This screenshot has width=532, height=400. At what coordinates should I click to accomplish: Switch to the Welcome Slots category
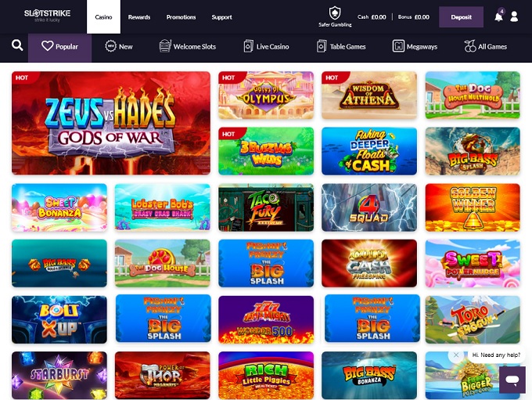click(x=188, y=47)
